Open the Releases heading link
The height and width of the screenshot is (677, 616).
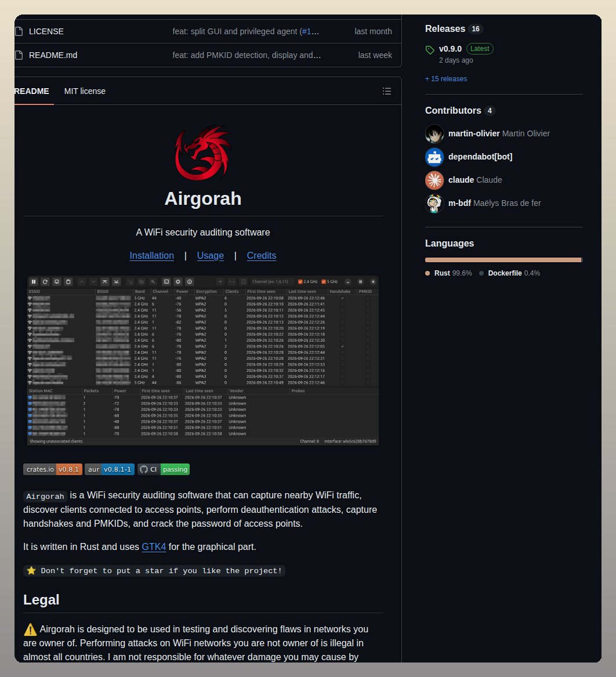pyautogui.click(x=445, y=29)
